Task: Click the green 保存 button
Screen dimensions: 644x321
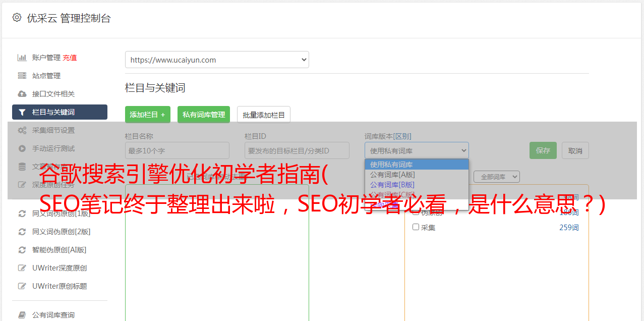Action: [x=543, y=150]
